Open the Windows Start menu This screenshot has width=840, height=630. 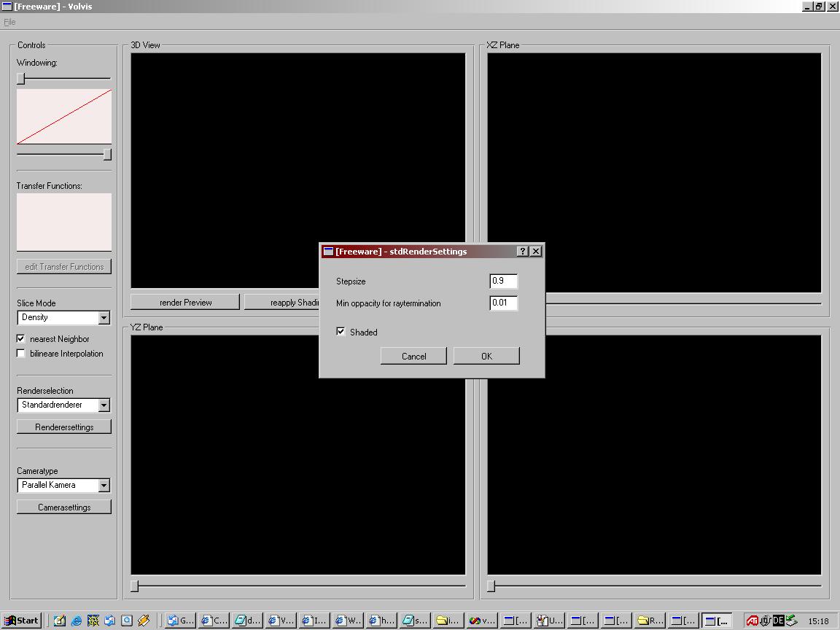[x=21, y=621]
